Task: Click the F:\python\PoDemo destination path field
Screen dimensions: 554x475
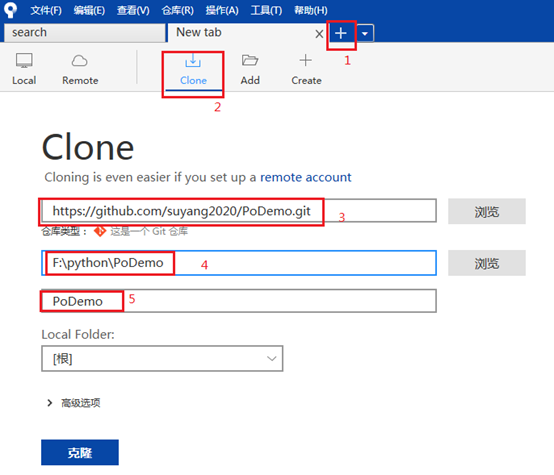Action: (x=239, y=263)
